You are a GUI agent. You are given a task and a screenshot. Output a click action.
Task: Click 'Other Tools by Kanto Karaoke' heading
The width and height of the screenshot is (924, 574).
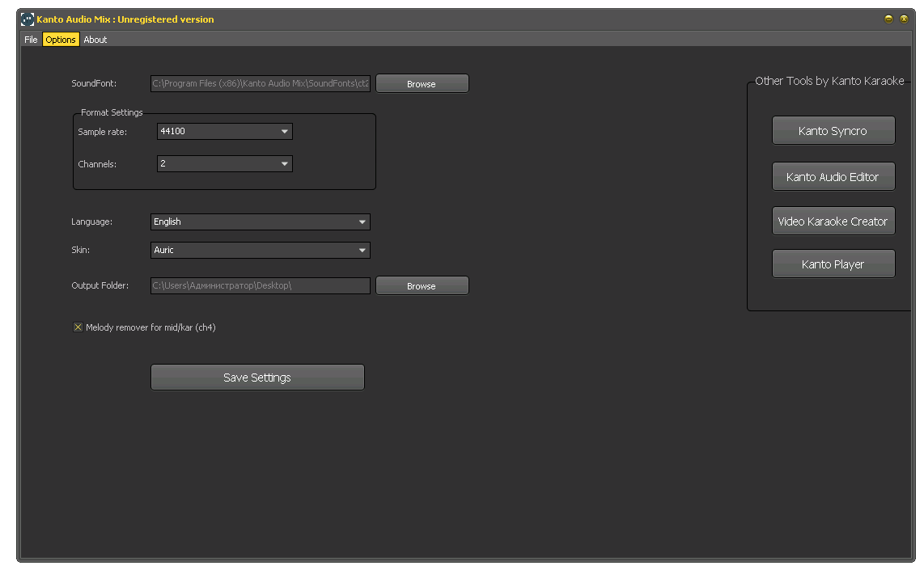829,81
